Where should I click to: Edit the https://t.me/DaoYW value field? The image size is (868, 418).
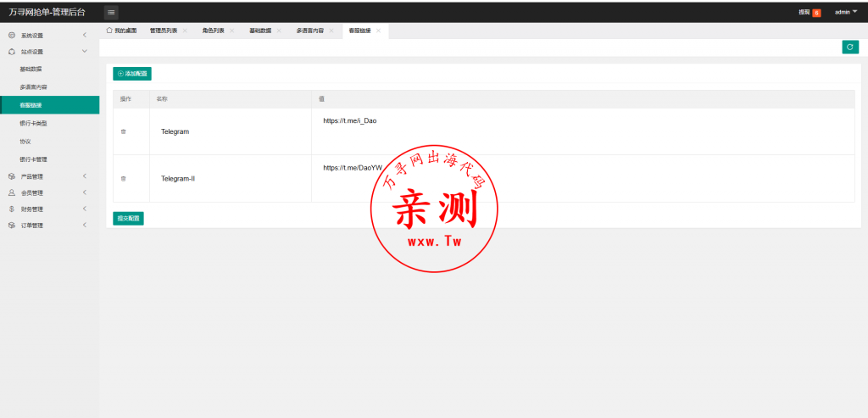point(583,178)
